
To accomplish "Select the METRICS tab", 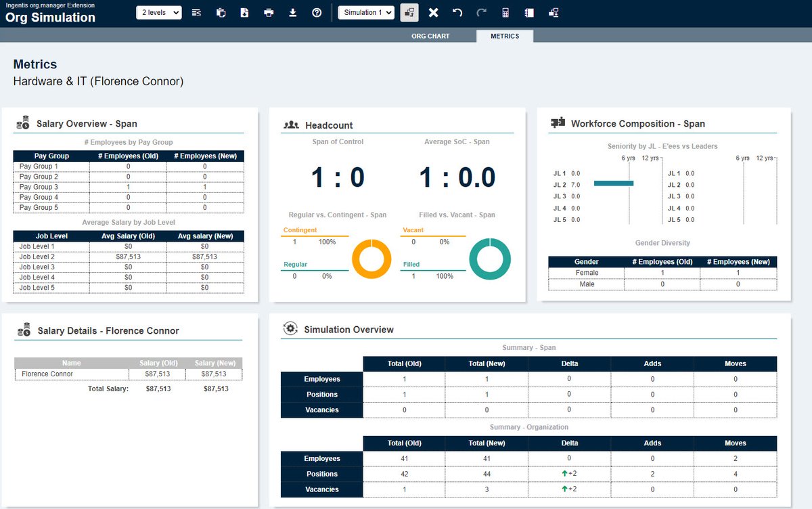I will pyautogui.click(x=505, y=36).
